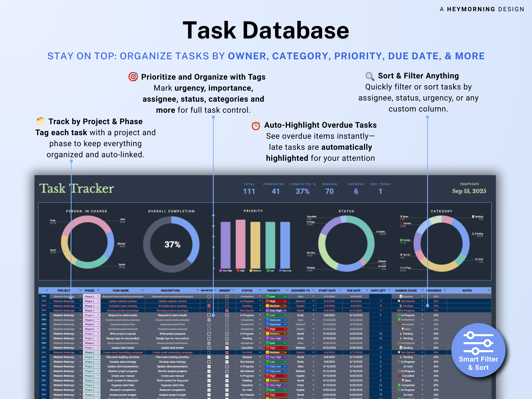The image size is (532, 399).
Task: Click the In Progress icon in the Kanban Stage column
Action: 399,311
